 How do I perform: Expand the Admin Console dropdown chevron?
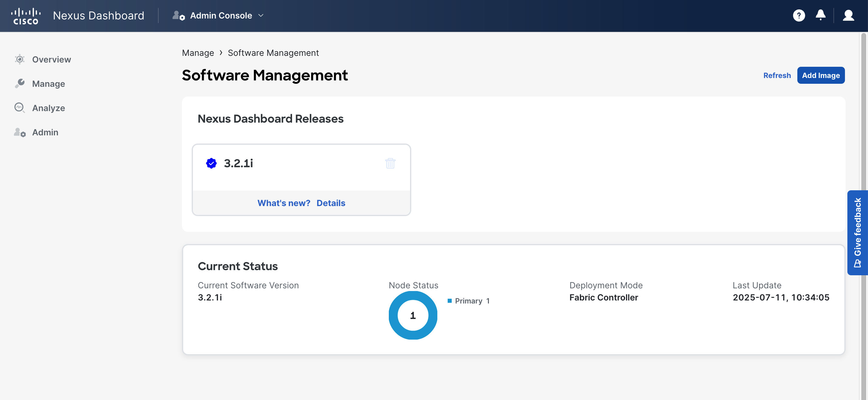click(x=261, y=15)
